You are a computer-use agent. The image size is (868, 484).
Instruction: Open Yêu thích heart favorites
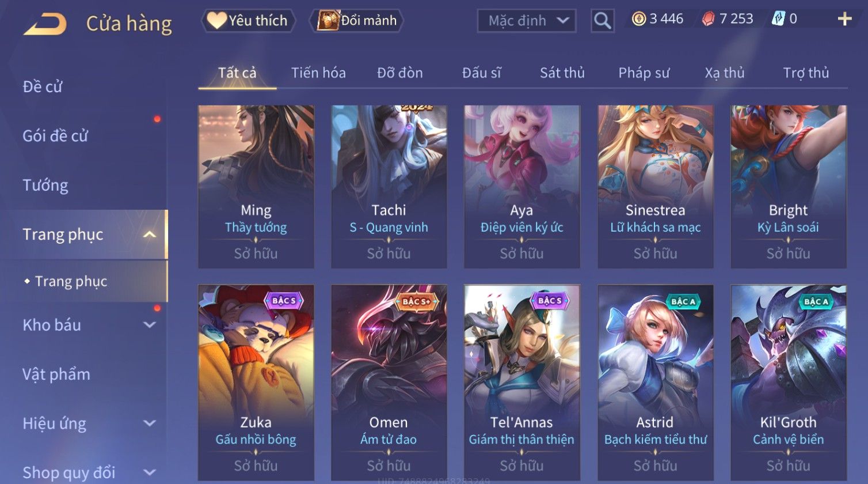click(x=248, y=21)
